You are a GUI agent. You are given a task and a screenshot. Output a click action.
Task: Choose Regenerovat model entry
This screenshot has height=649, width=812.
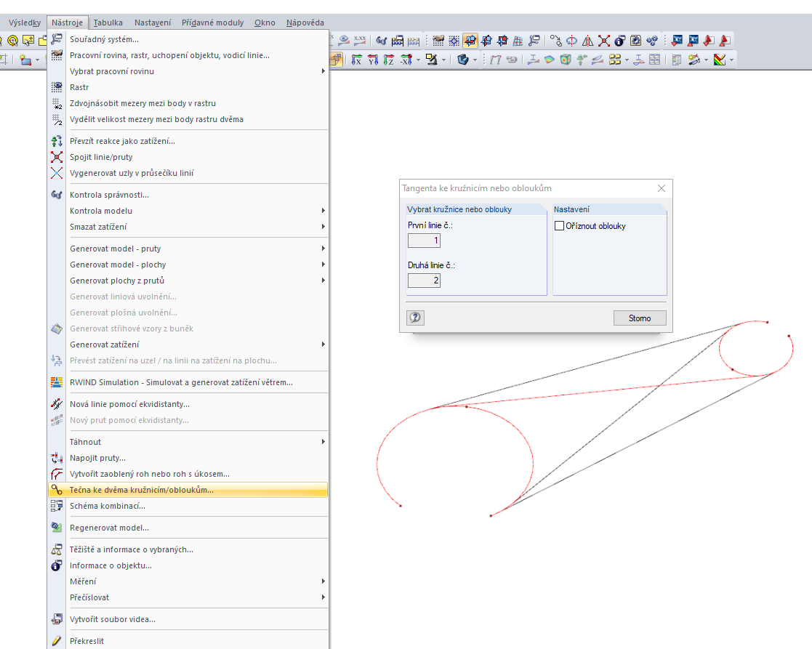point(188,528)
